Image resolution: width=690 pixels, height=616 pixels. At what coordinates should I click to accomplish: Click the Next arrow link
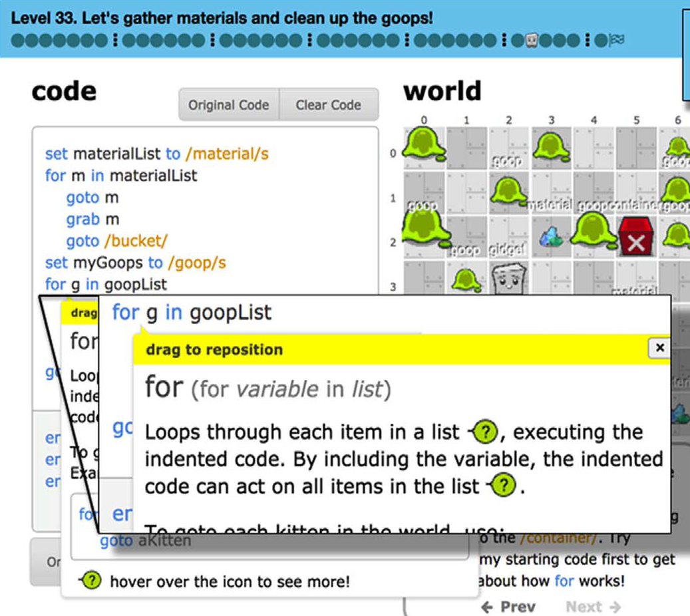pyautogui.click(x=593, y=607)
